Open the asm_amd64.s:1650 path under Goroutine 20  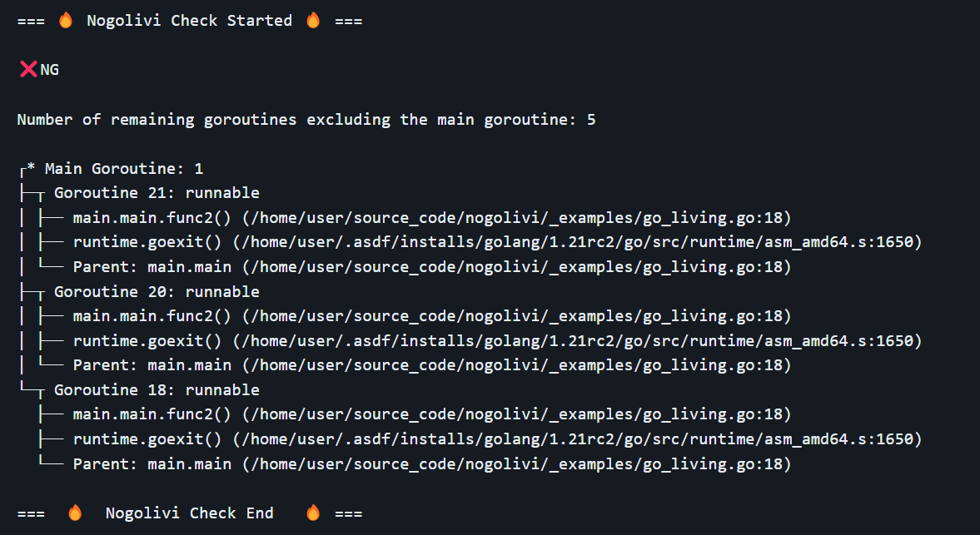click(x=578, y=341)
